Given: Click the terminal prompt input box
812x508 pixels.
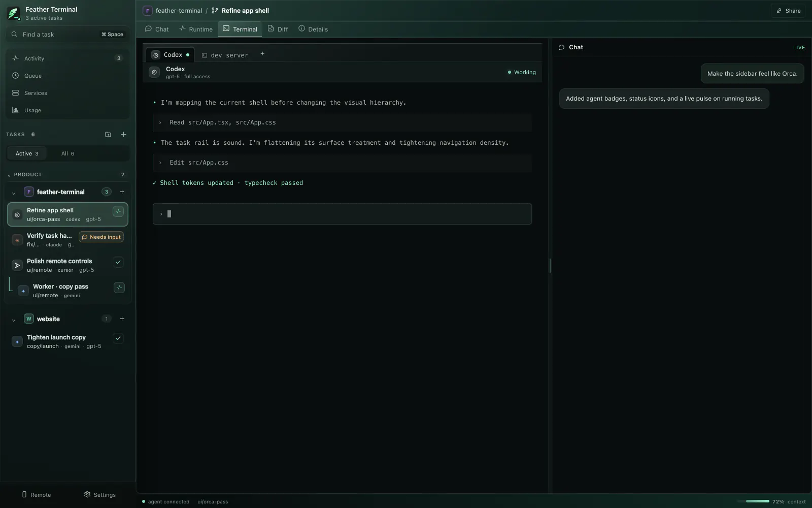Looking at the screenshot, I should pyautogui.click(x=342, y=214).
